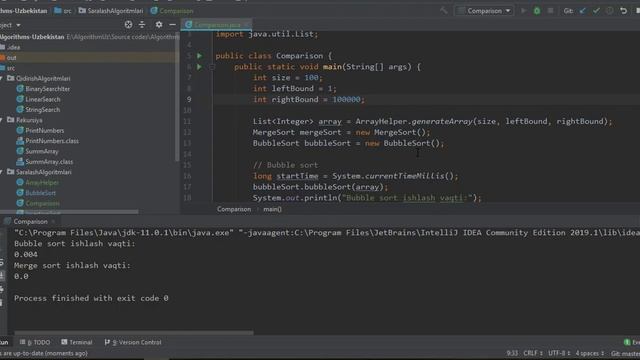The width and height of the screenshot is (640, 360).
Task: Click the Stop square icon in toolbar
Action: [x=550, y=11]
